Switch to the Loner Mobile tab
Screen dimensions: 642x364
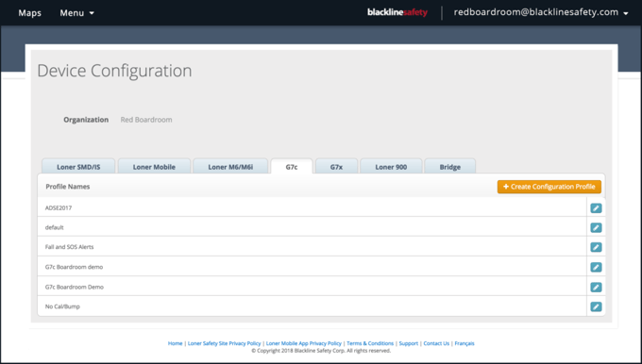click(x=154, y=167)
